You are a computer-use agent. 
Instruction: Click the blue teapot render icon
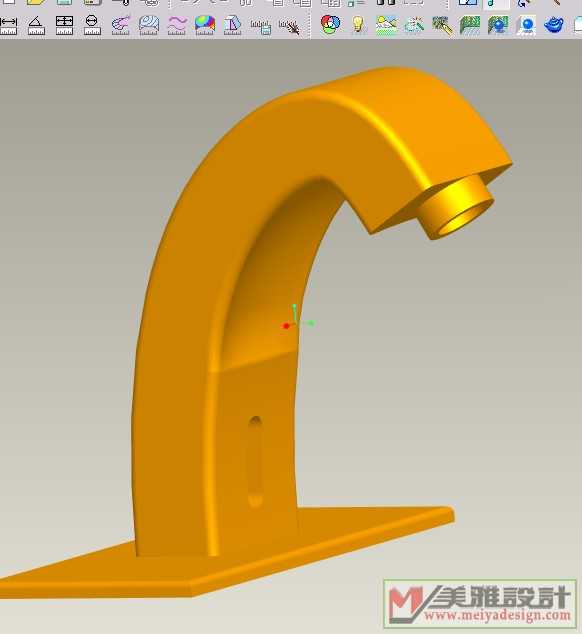[x=554, y=25]
